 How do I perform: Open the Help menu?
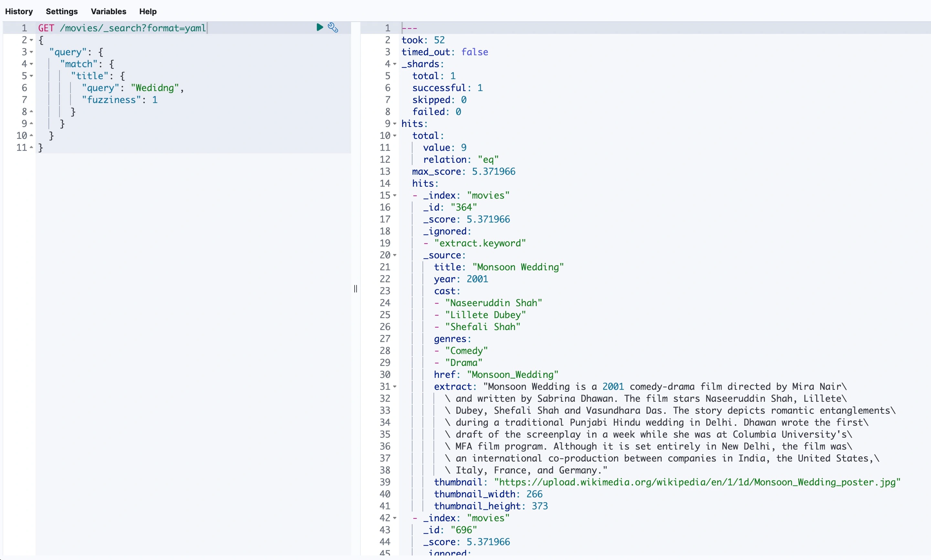(x=148, y=11)
